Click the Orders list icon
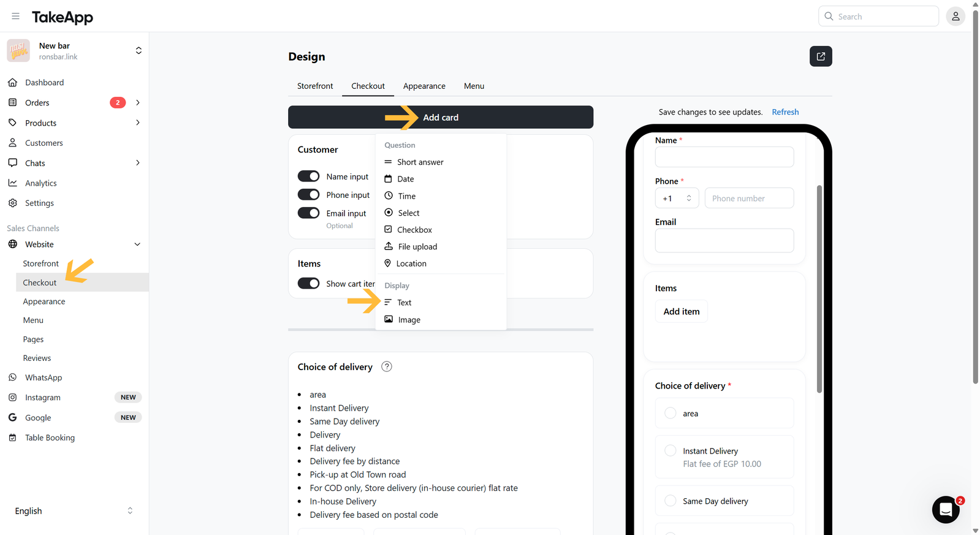This screenshot has width=980, height=535. point(12,102)
